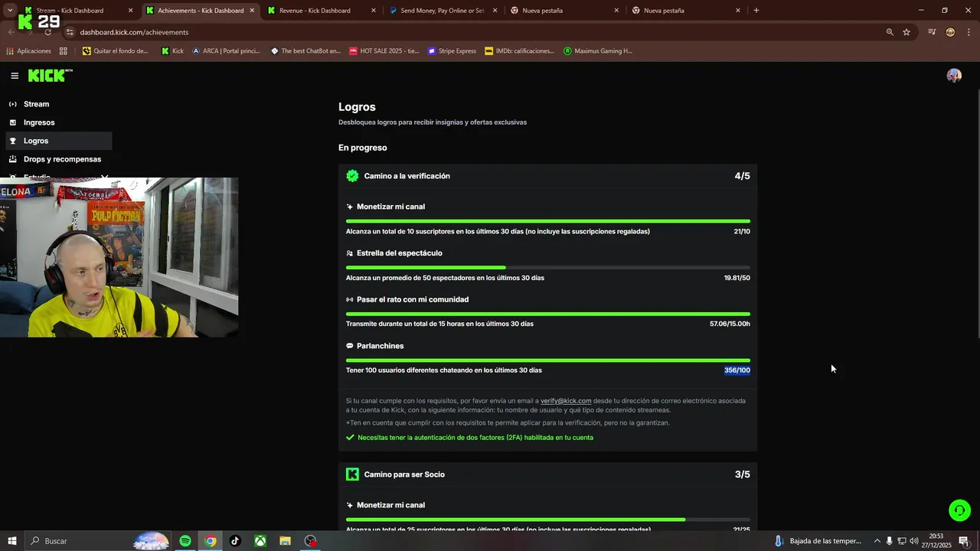The height and width of the screenshot is (551, 980).
Task: Open HOT SALE 2025 bookmark
Action: 384,51
